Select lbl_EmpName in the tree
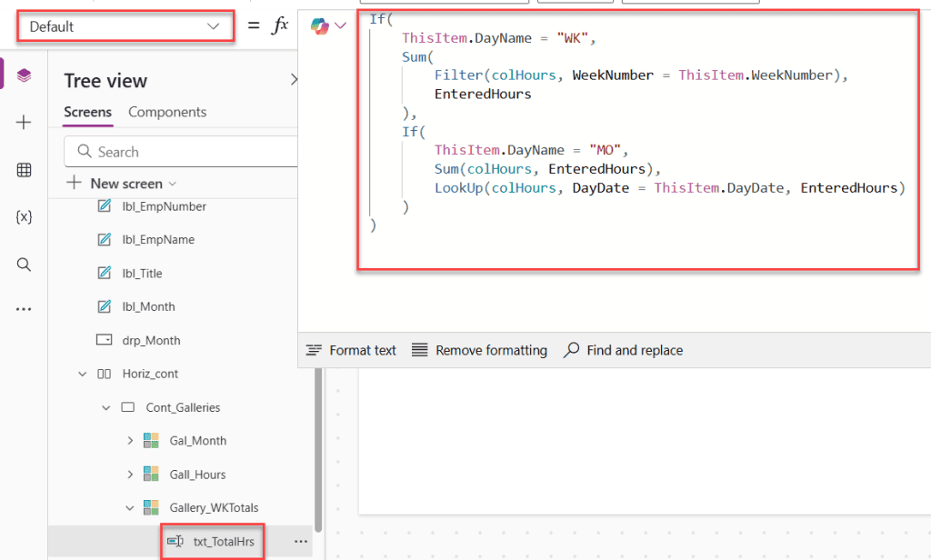The width and height of the screenshot is (931, 560). point(158,240)
